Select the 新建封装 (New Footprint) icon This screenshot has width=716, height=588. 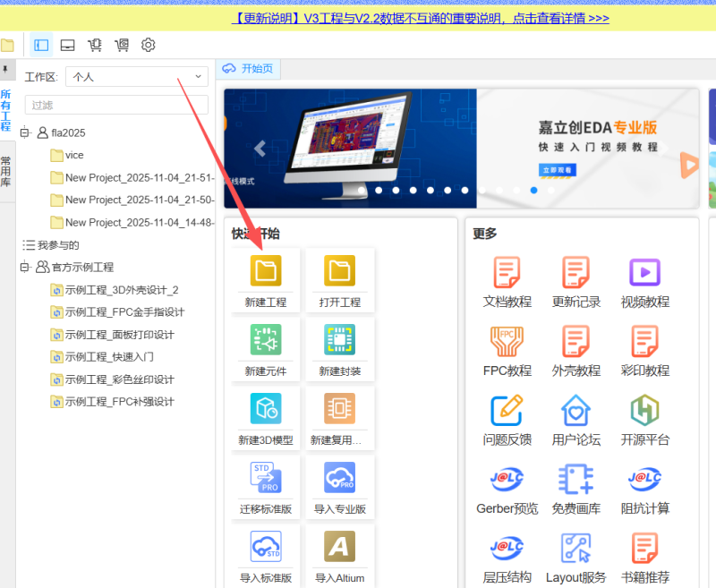pyautogui.click(x=340, y=340)
